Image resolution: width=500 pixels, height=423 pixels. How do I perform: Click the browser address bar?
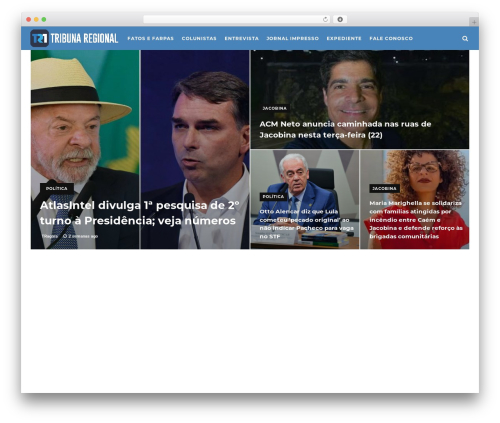(237, 20)
